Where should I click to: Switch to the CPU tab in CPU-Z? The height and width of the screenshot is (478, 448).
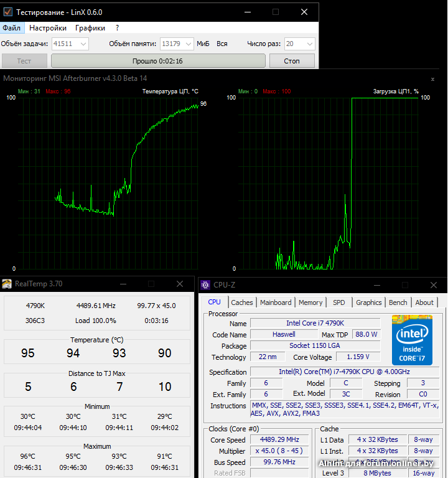pyautogui.click(x=214, y=302)
